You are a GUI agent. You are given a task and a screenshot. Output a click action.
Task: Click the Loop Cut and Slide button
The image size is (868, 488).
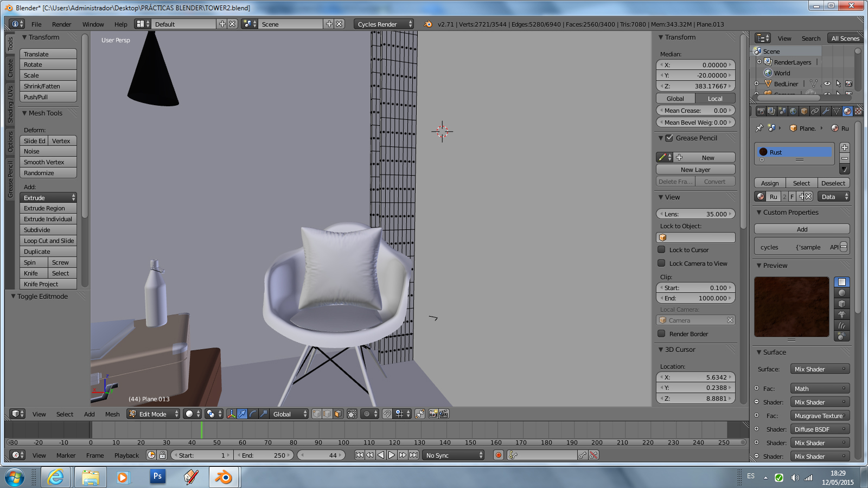48,241
